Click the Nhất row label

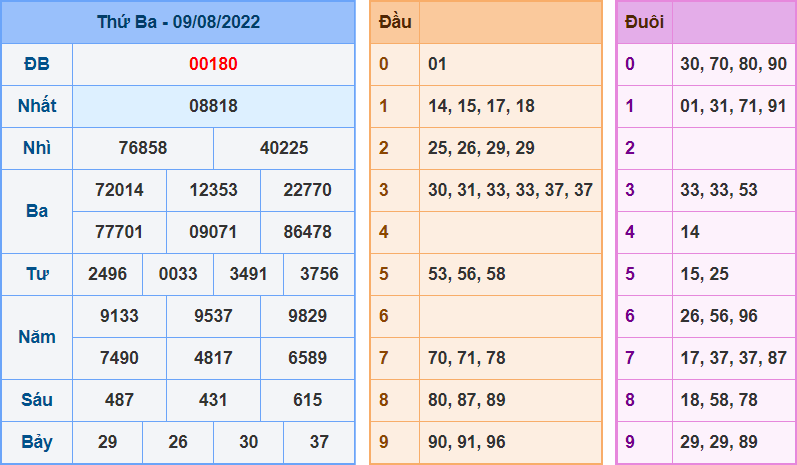coord(37,106)
